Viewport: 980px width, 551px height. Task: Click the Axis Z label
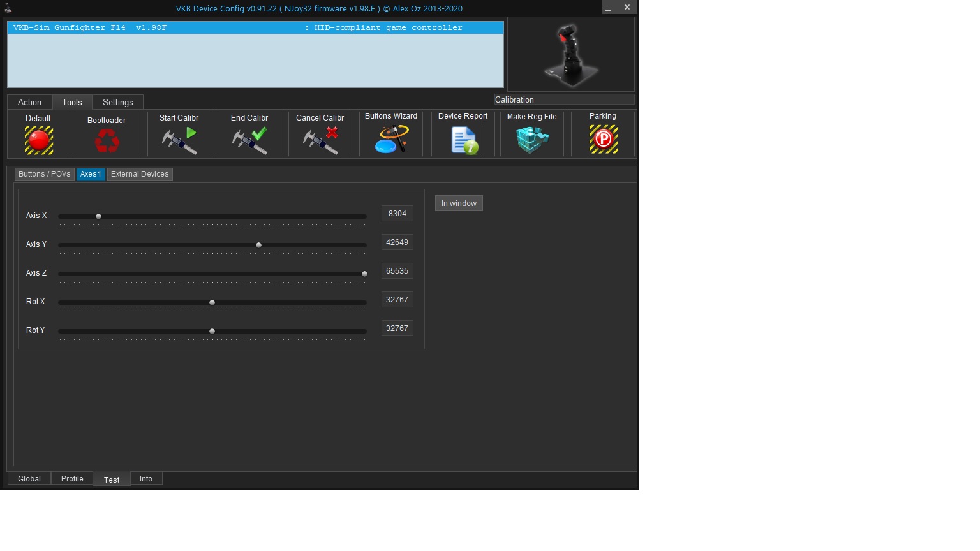tap(36, 273)
